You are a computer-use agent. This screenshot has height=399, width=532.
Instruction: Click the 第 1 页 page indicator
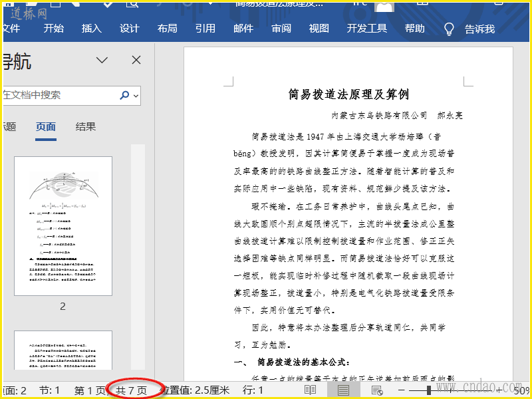(x=90, y=390)
